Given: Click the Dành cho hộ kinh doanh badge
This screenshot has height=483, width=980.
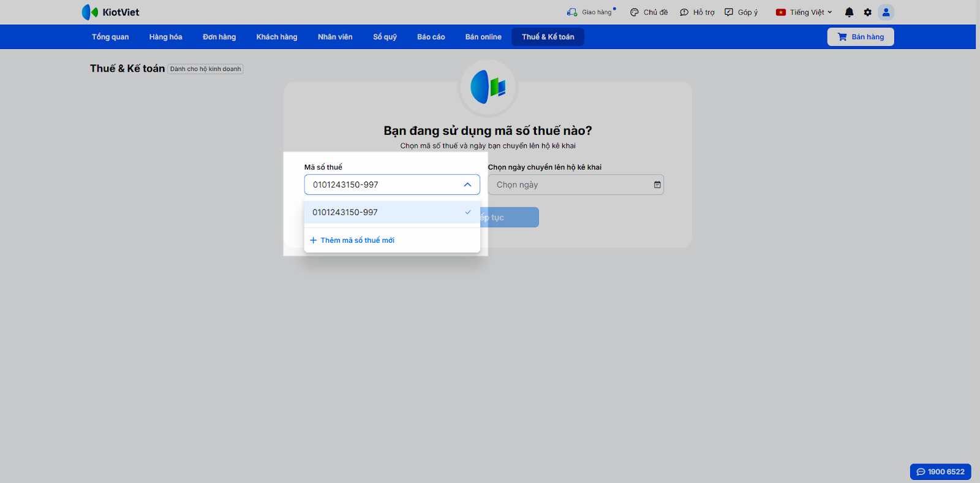Looking at the screenshot, I should tap(206, 69).
